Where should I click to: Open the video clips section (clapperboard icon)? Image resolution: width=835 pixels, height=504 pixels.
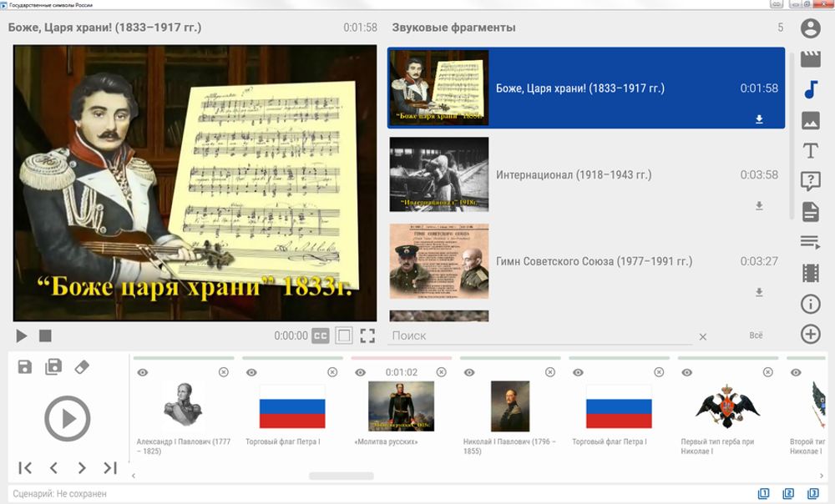[x=810, y=58]
